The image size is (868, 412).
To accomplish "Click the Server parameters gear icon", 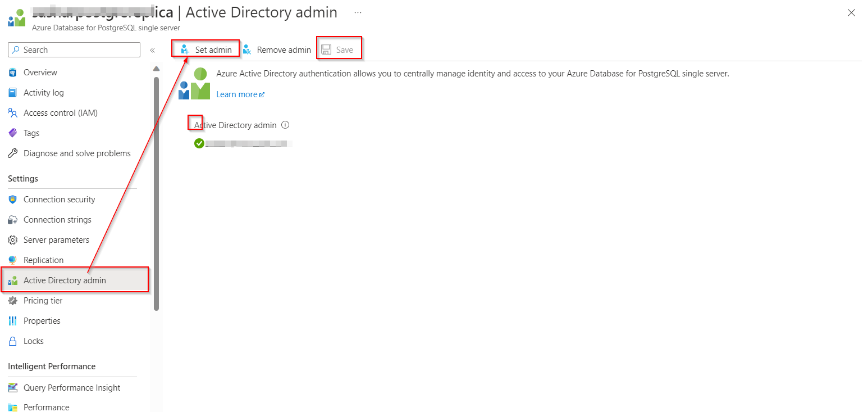I will [x=13, y=240].
